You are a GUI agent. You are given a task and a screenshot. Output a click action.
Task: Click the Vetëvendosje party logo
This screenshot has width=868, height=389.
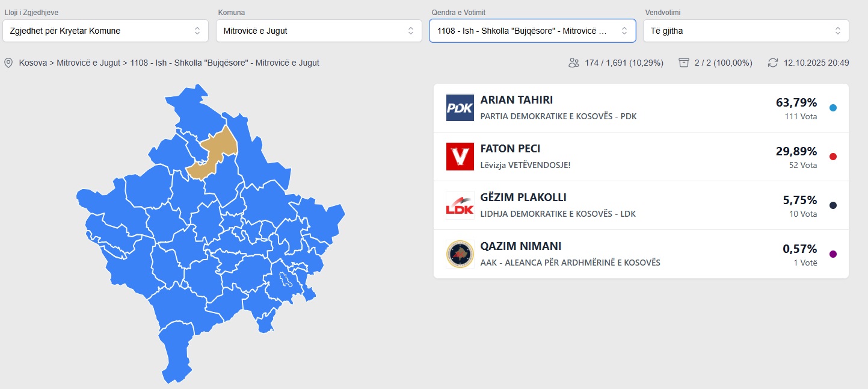pyautogui.click(x=460, y=157)
